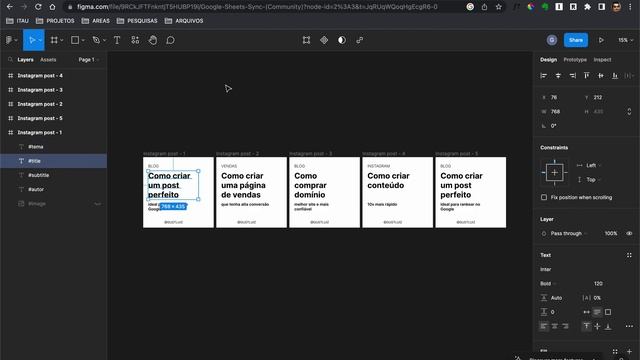Open the Frame tool dropdown arrow
The image size is (640, 360).
(62, 40)
